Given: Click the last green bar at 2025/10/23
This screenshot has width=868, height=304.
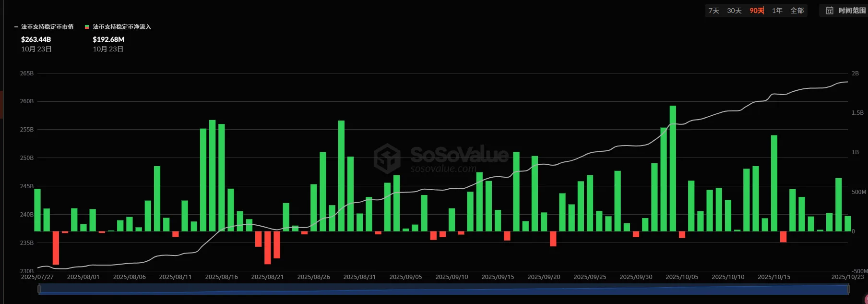Looking at the screenshot, I should click(847, 224).
